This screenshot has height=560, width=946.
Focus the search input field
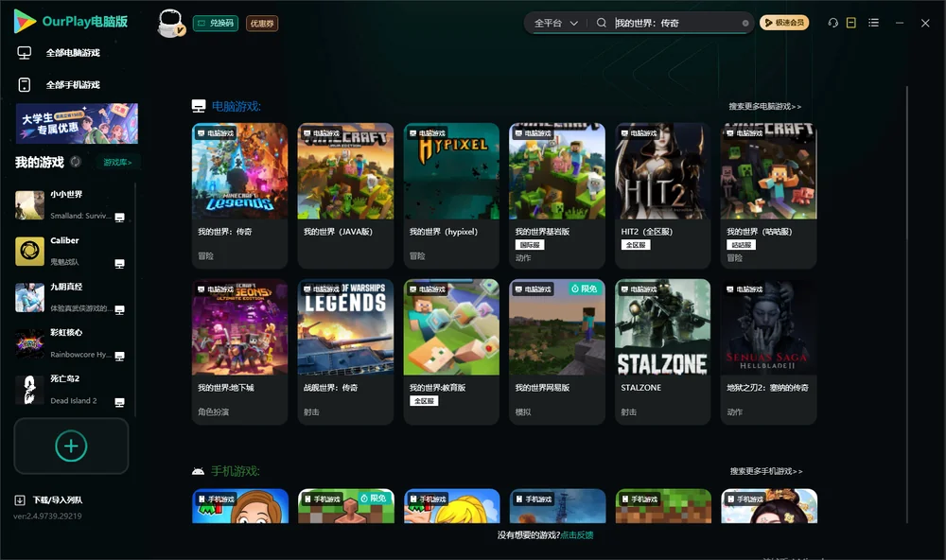tap(675, 23)
